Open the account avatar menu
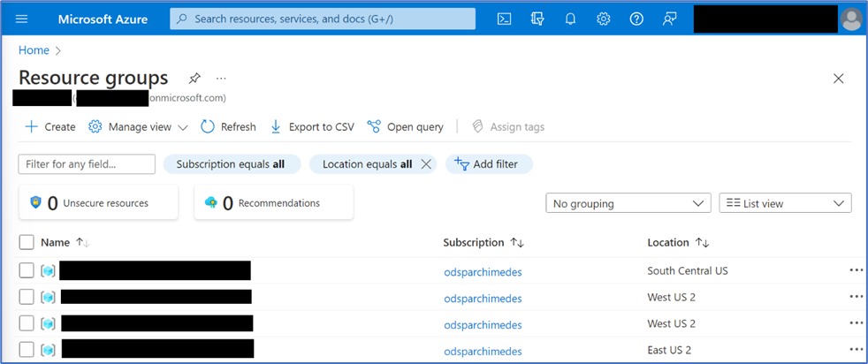 [x=851, y=19]
